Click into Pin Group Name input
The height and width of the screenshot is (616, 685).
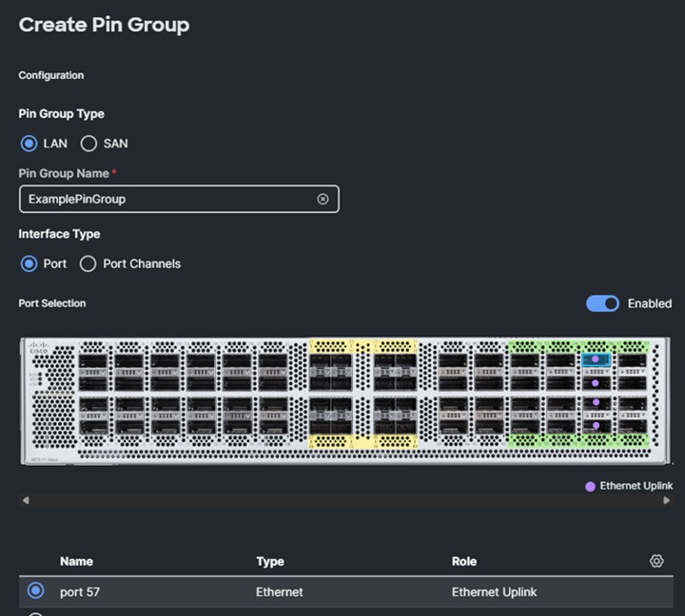coord(169,199)
